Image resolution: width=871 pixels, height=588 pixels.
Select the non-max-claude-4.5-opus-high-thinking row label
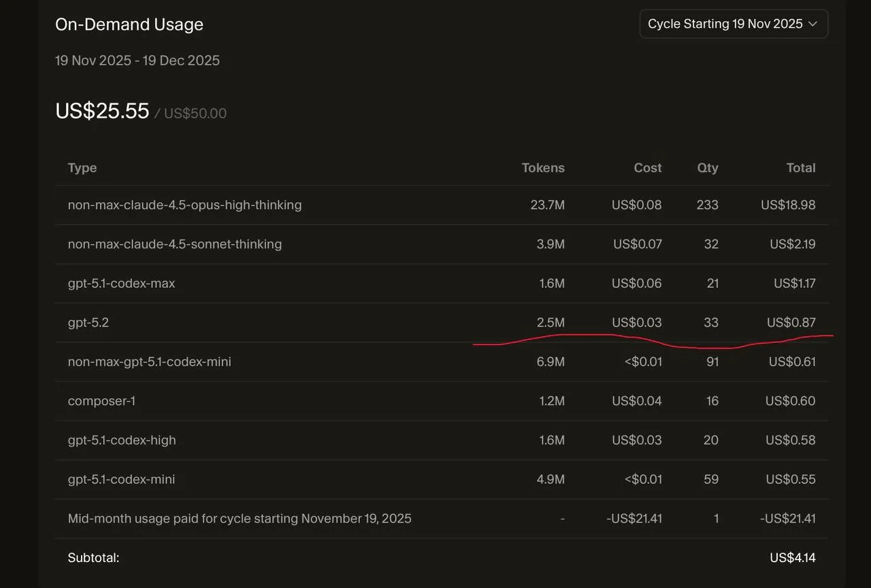[x=184, y=205]
